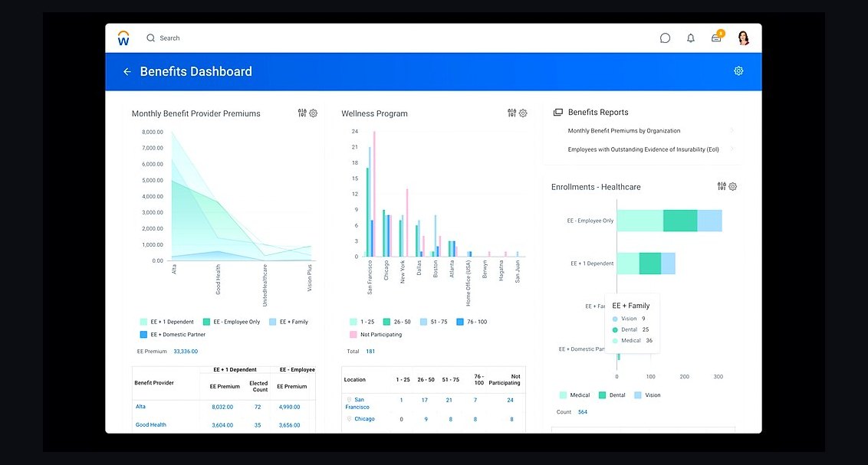868x465 pixels.
Task: Click the Medical 36 tooltip row
Action: coord(632,341)
